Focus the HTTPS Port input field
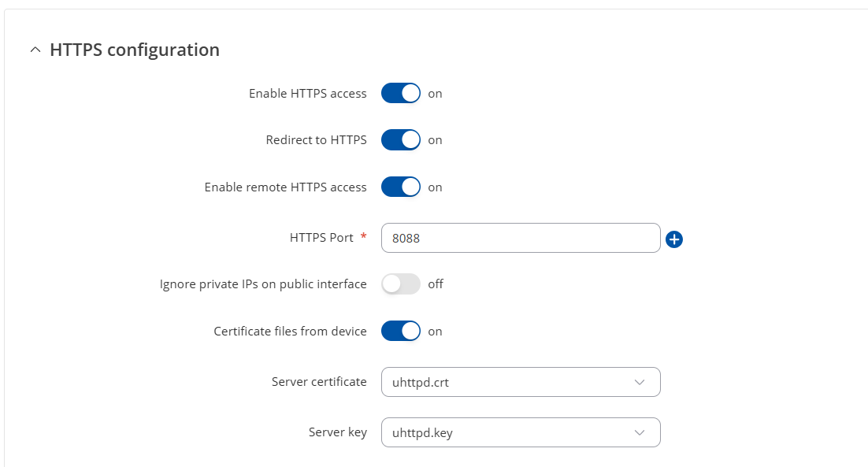The width and height of the screenshot is (868, 467). tap(521, 238)
